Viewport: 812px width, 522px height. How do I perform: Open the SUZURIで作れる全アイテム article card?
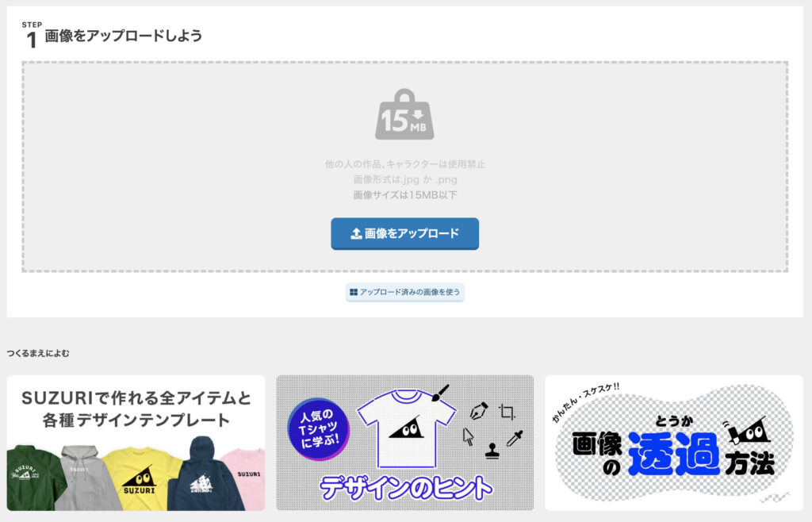coord(136,443)
